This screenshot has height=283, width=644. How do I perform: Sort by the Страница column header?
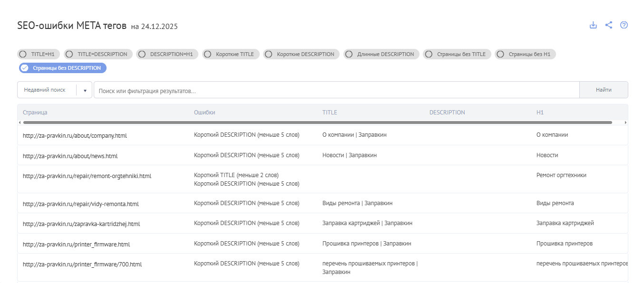(x=35, y=113)
